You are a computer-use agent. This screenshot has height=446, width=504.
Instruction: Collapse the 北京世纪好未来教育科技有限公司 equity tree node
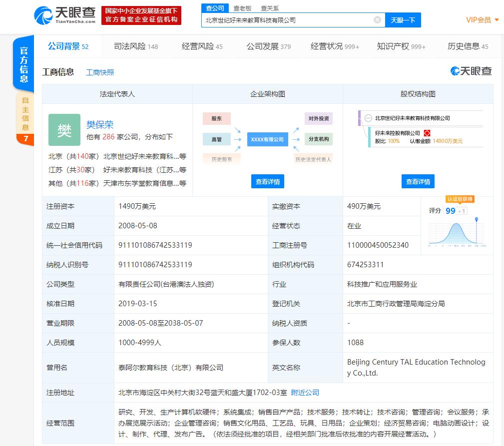(368, 118)
